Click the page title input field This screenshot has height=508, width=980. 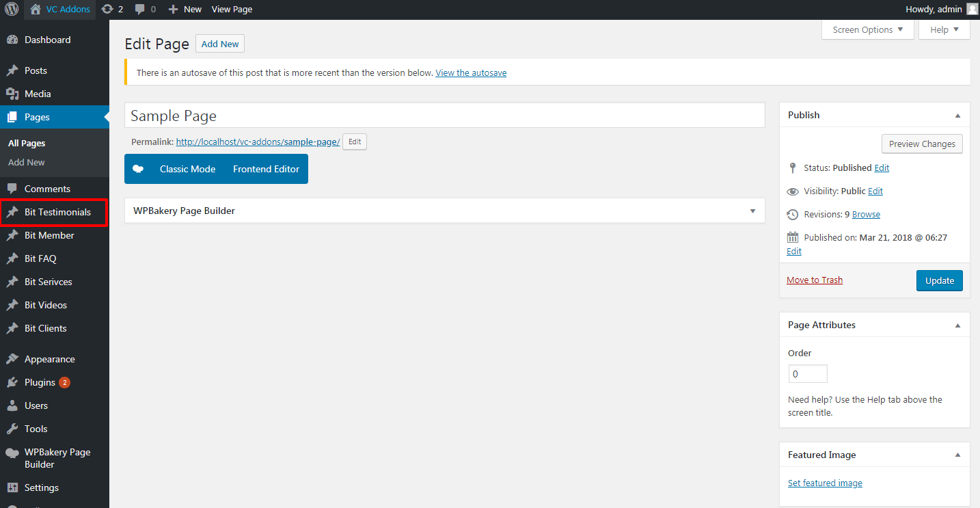(x=444, y=116)
